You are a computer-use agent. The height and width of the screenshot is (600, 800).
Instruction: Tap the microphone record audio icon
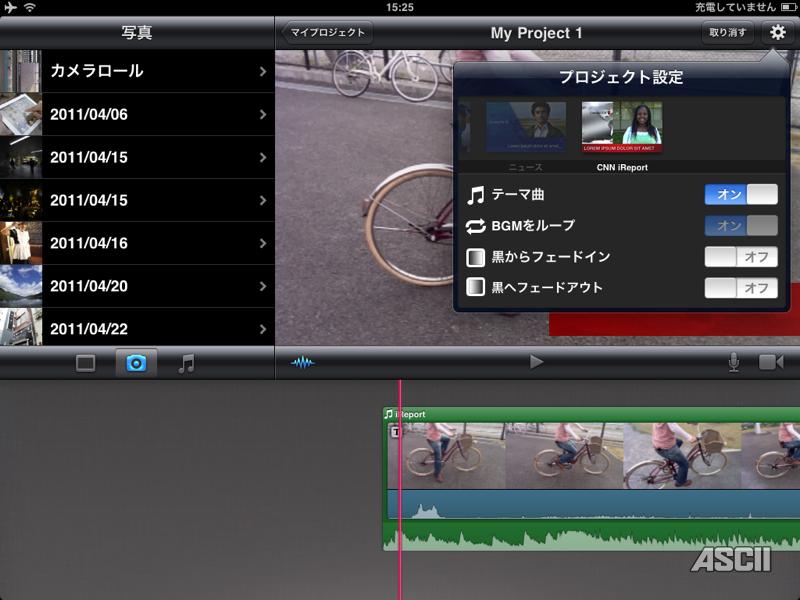click(734, 362)
